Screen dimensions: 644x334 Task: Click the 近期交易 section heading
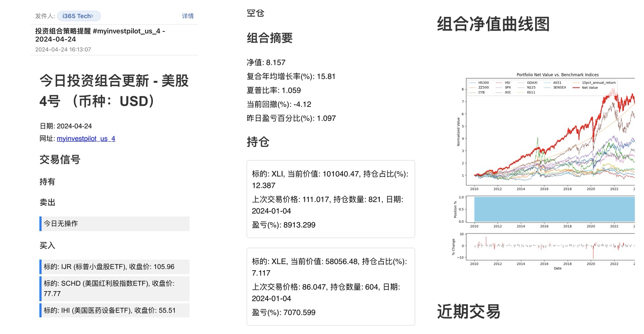(468, 312)
